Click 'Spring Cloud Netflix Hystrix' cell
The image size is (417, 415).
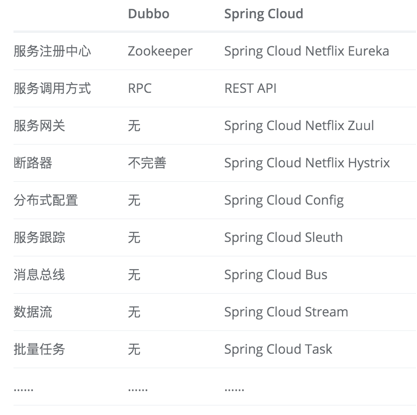pos(307,164)
